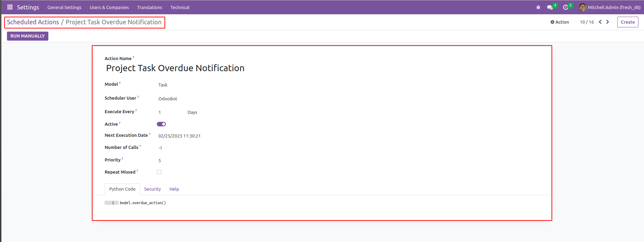Go to the next record arrow
This screenshot has height=242, width=644.
(608, 22)
